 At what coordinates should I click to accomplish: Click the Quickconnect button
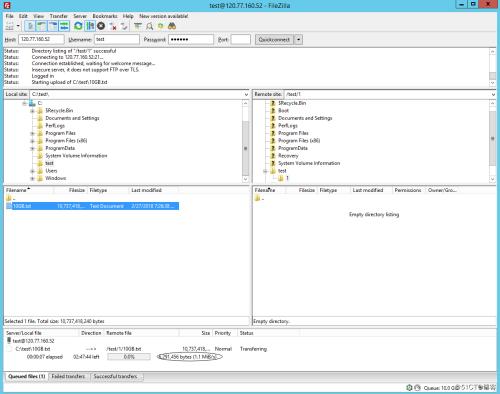click(274, 40)
